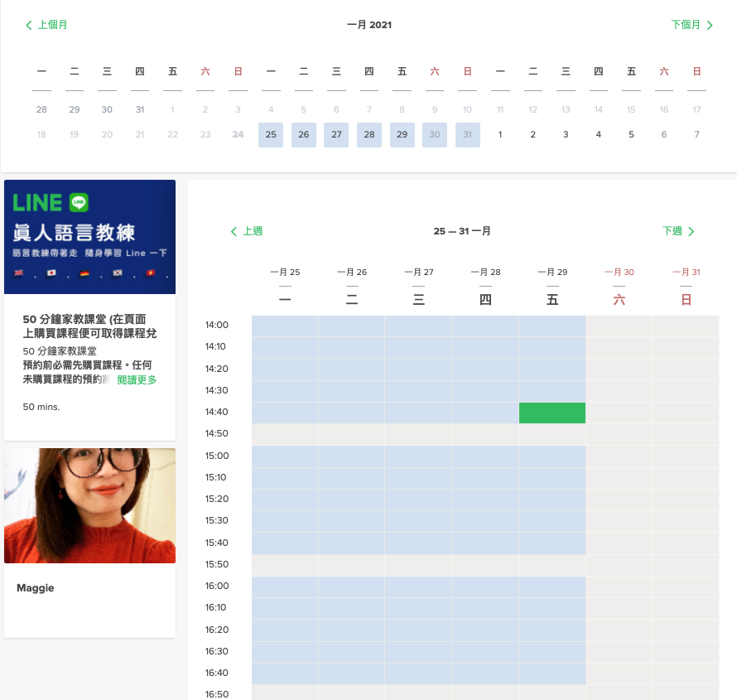Click a 15:00 slot on Monday

point(285,455)
